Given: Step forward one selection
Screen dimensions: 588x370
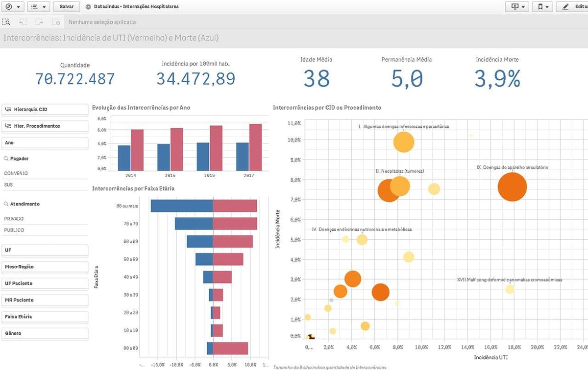Looking at the screenshot, I should [x=40, y=22].
